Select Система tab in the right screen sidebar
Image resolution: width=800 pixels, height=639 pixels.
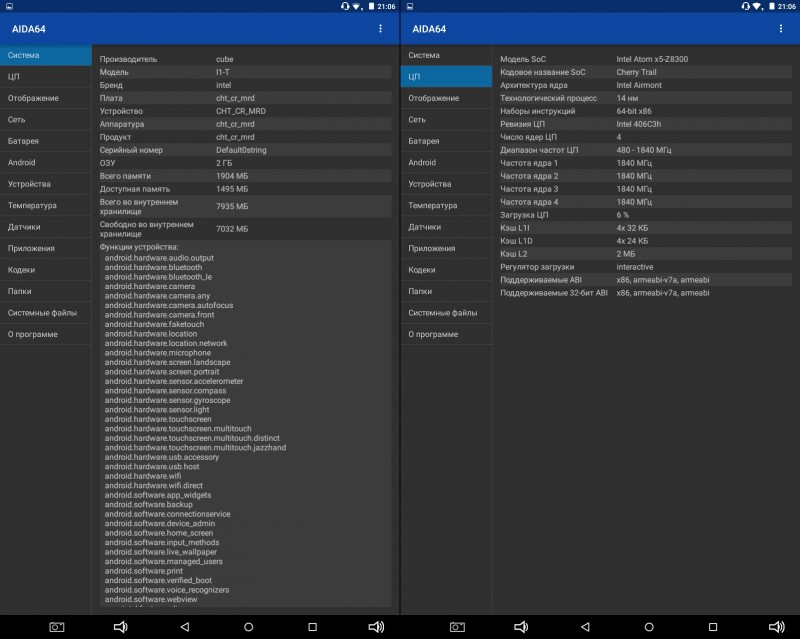[446, 55]
